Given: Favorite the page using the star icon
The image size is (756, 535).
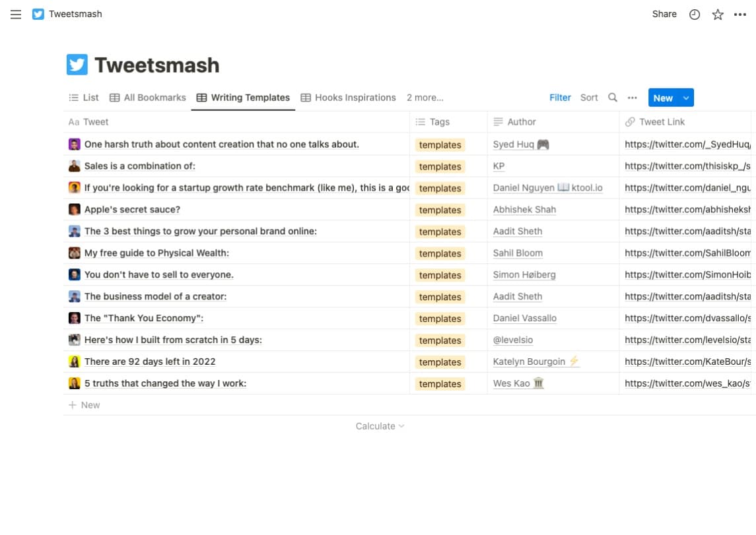Looking at the screenshot, I should coord(717,14).
